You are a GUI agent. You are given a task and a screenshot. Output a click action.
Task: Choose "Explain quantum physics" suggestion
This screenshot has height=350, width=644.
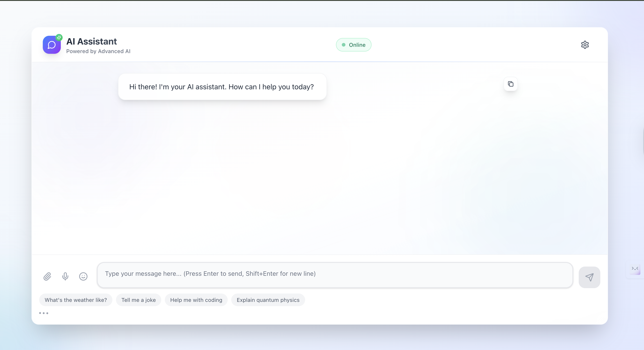click(x=268, y=300)
